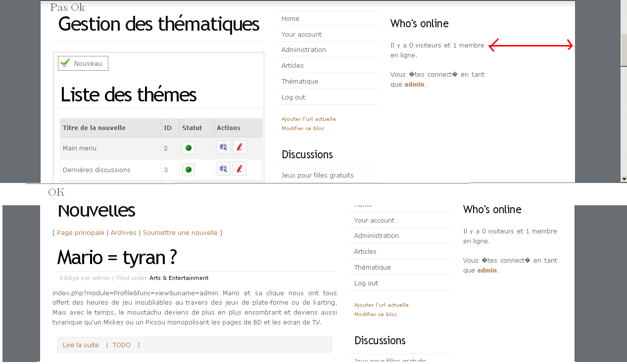This screenshot has width=627, height=364.
Task: Open Administration in the Pas Ok page menu
Action: pyautogui.click(x=303, y=49)
